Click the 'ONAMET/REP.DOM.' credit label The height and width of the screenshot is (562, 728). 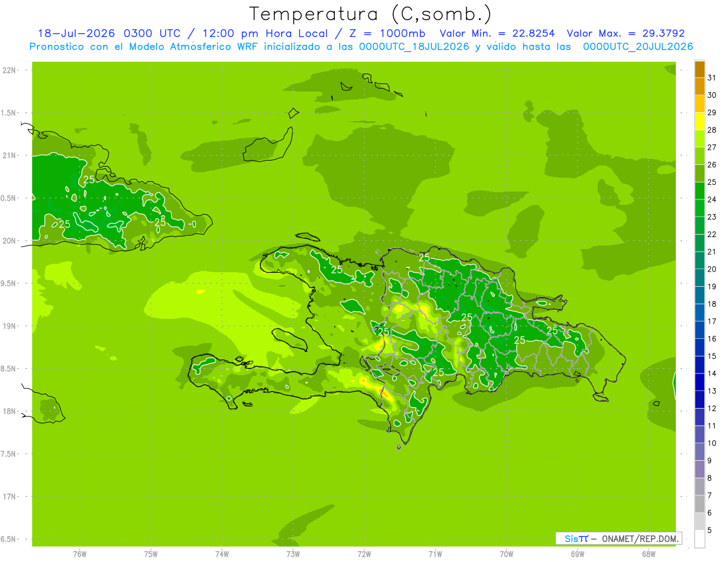pyautogui.click(x=639, y=538)
